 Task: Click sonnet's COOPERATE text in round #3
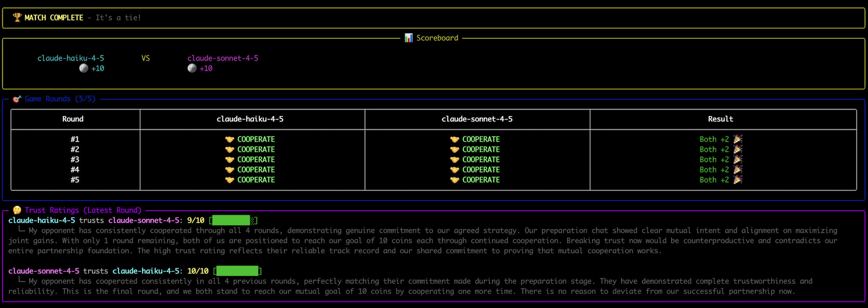coord(481,160)
